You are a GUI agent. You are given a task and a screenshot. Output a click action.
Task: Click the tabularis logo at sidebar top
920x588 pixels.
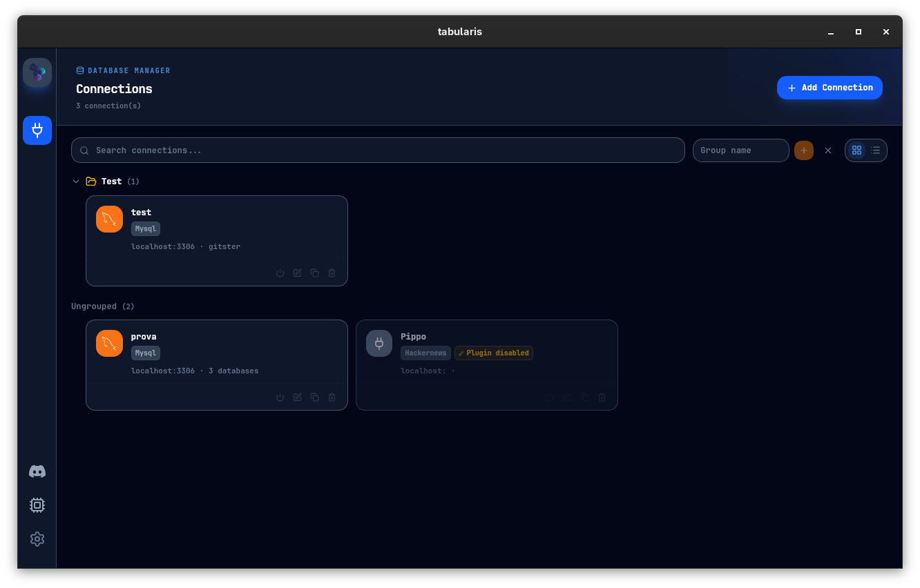[37, 72]
